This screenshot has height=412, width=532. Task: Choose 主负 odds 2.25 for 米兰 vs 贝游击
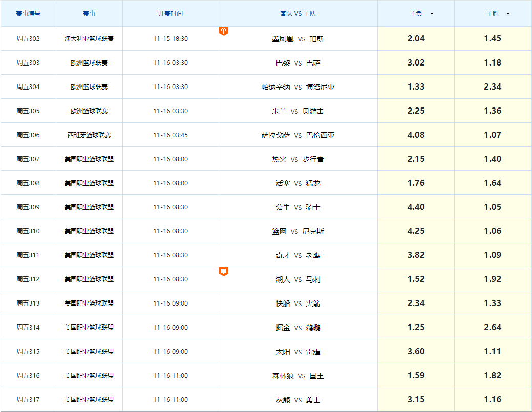click(416, 111)
